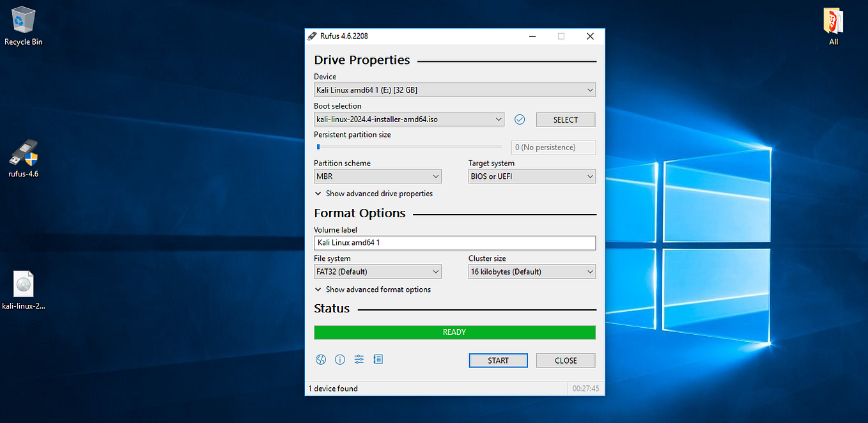Image resolution: width=868 pixels, height=423 pixels.
Task: Show the log icon
Action: pyautogui.click(x=378, y=360)
